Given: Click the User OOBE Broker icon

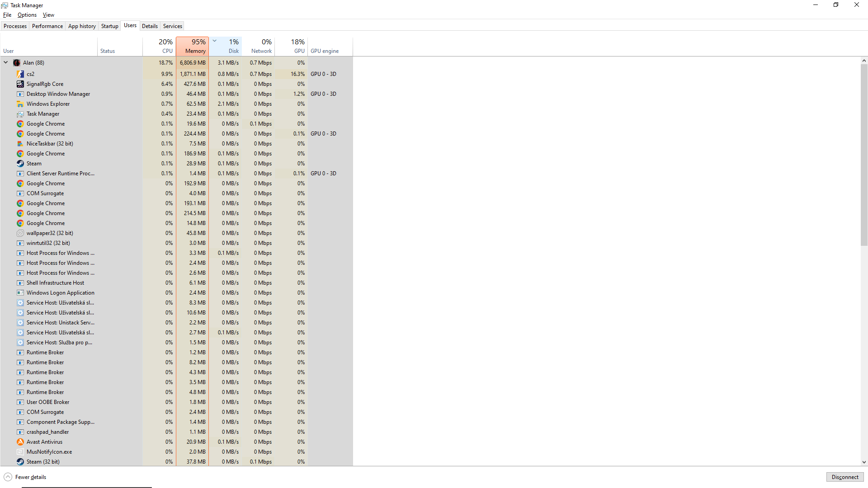Looking at the screenshot, I should tap(20, 402).
